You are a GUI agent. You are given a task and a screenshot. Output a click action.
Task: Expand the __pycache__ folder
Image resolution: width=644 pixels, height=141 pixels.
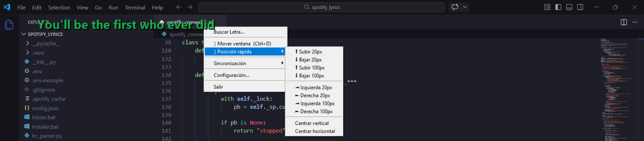tap(46, 44)
